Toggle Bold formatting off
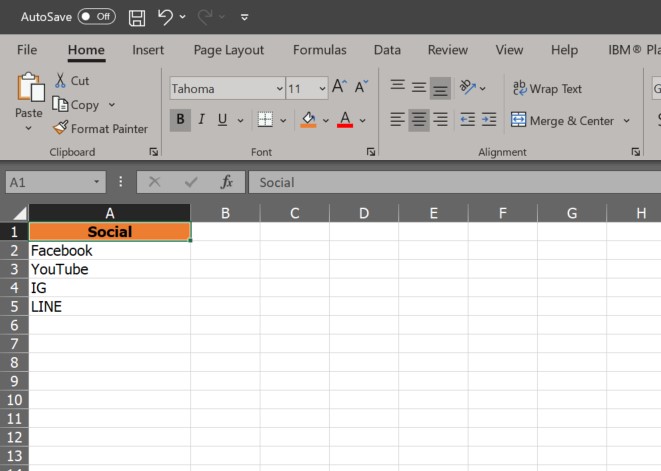This screenshot has width=661, height=471. tap(180, 120)
